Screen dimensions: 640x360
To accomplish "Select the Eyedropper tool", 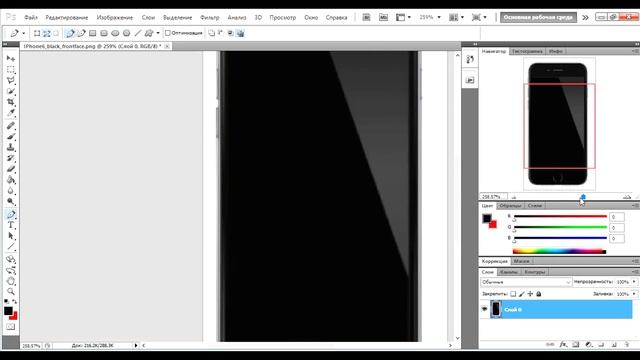I will point(11,113).
